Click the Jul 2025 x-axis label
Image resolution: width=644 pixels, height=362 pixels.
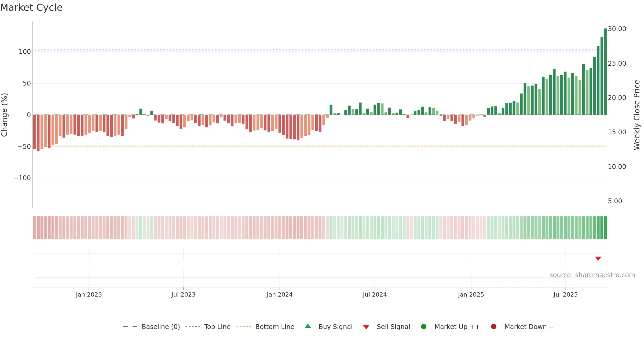click(x=566, y=295)
